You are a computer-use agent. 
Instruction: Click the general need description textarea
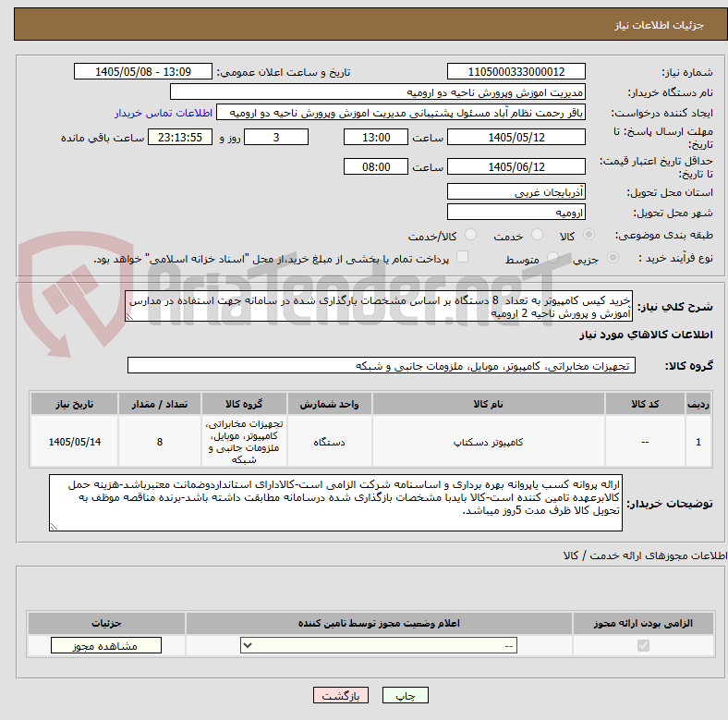pos(379,307)
